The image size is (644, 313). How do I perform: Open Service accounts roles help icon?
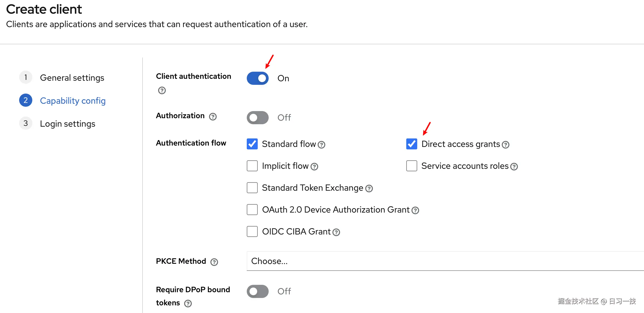[514, 166]
